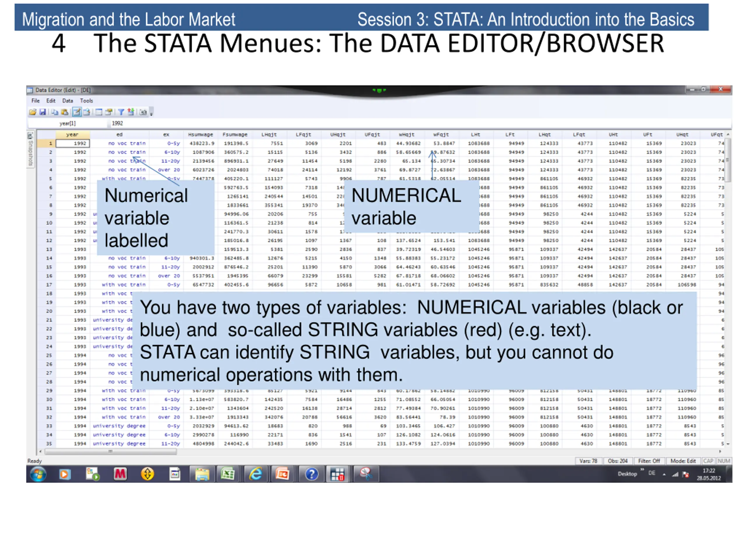
Task: Click the horizontal scrollbar thumb
Action: tap(110, 451)
